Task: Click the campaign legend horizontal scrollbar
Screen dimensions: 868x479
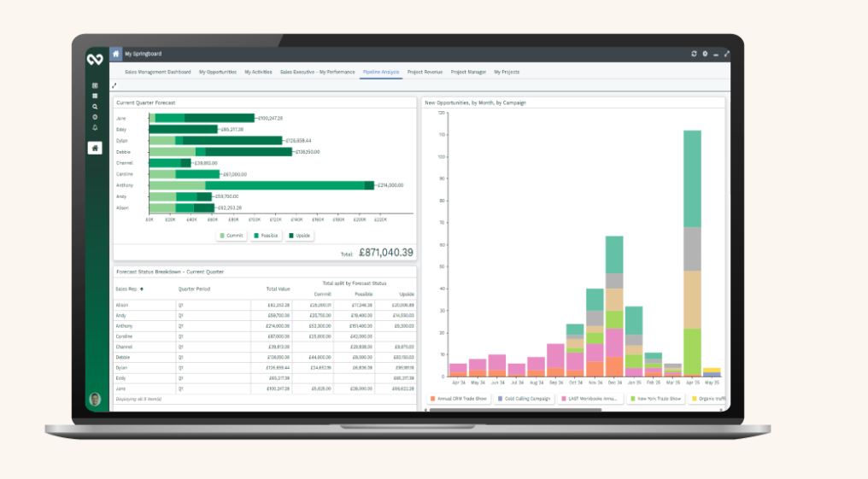Action: (x=513, y=409)
